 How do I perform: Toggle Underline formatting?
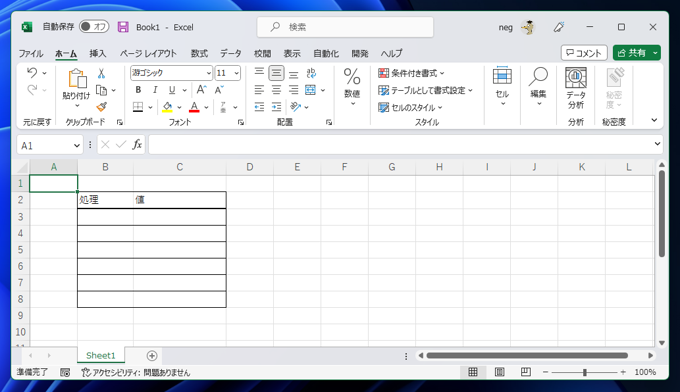pyautogui.click(x=172, y=90)
